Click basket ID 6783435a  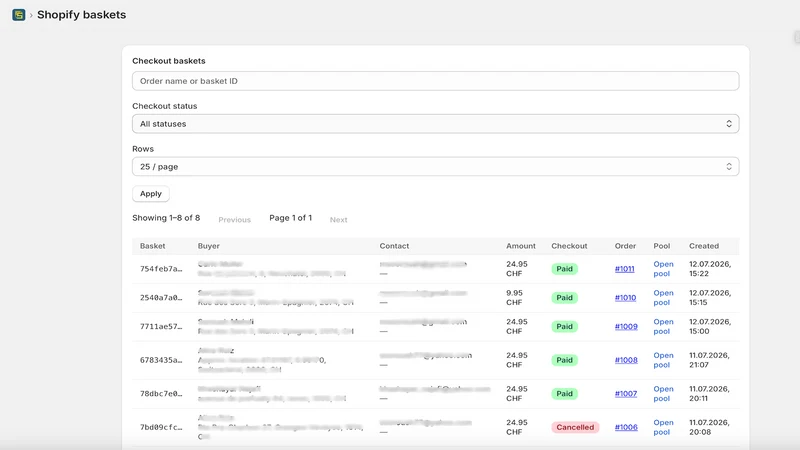tap(161, 360)
